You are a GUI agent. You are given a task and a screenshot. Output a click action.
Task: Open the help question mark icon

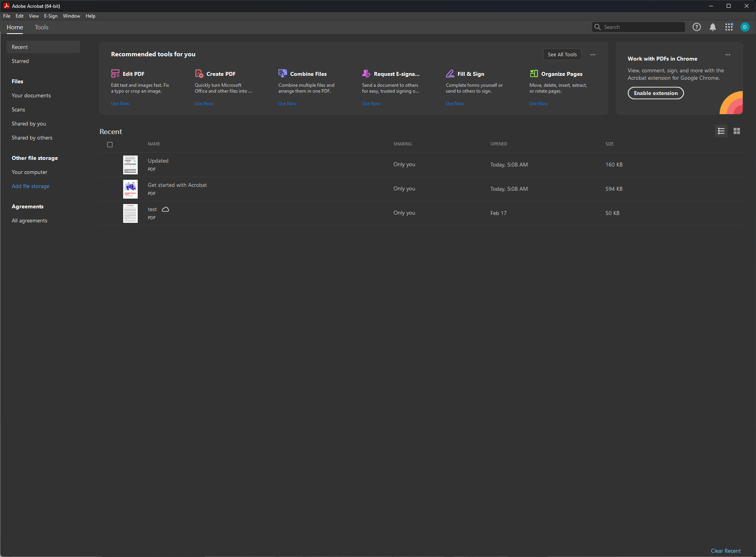697,27
